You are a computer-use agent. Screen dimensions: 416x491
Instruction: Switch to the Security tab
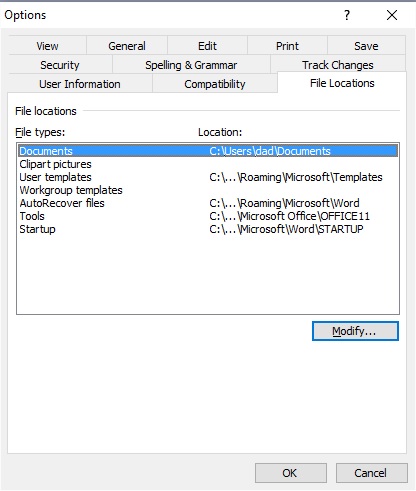coord(60,65)
